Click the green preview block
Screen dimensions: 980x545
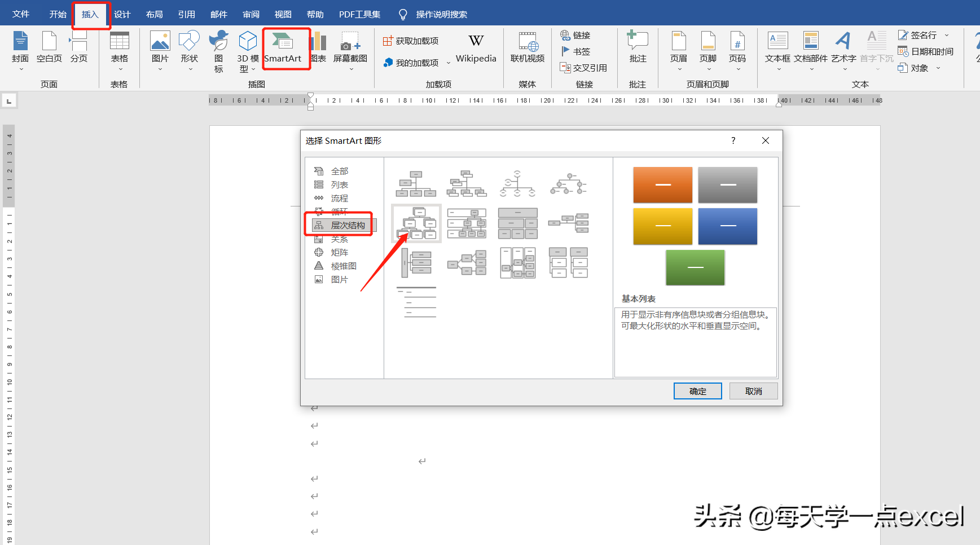[x=695, y=267]
